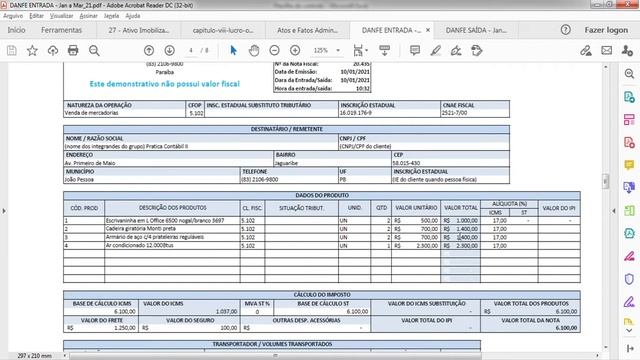Image resolution: width=640 pixels, height=360 pixels.
Task: Print the document with the printer icon
Action: pyautogui.click(x=73, y=51)
